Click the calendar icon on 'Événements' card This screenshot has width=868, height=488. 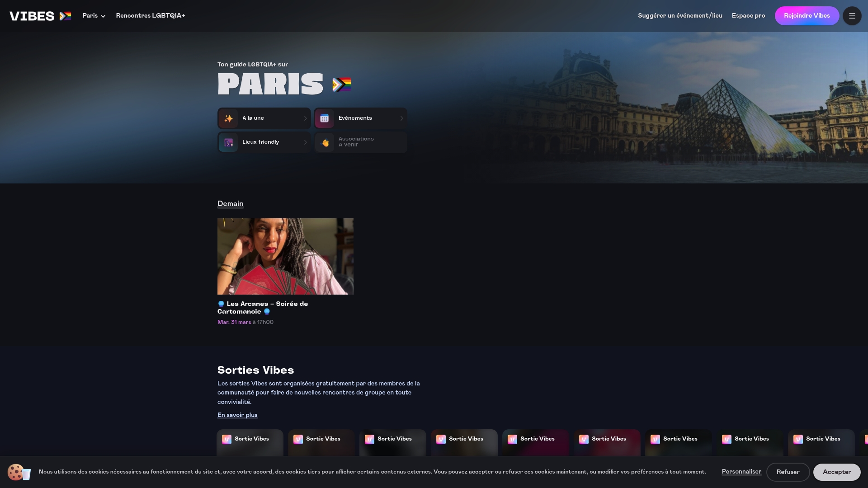click(324, 118)
